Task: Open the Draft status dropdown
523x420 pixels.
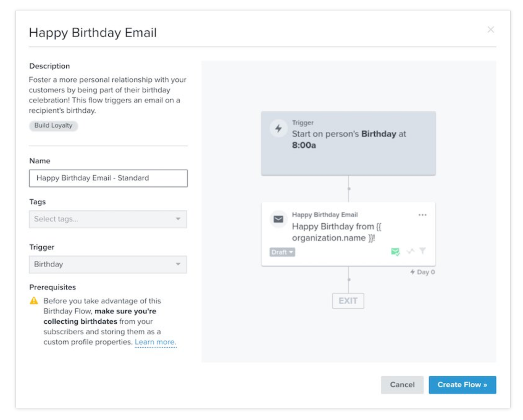Action: (282, 252)
